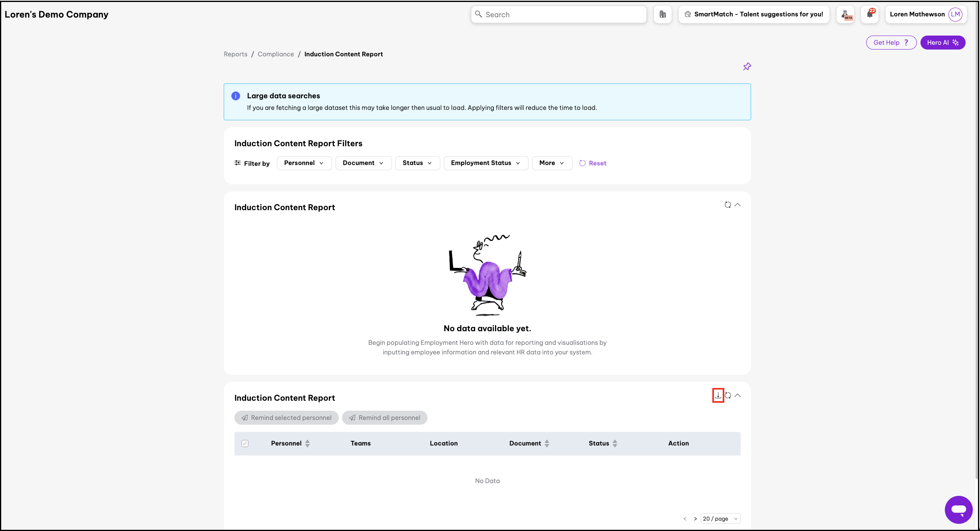Refresh the lower Induction Content Report table
Viewport: 980px width, 531px height.
tap(728, 395)
